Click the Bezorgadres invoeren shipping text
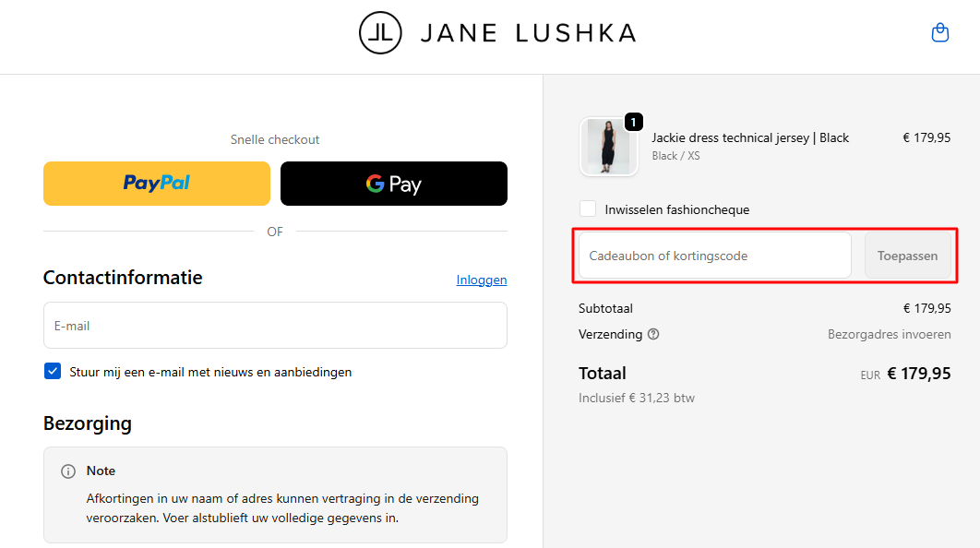This screenshot has width=980, height=548. coord(889,334)
